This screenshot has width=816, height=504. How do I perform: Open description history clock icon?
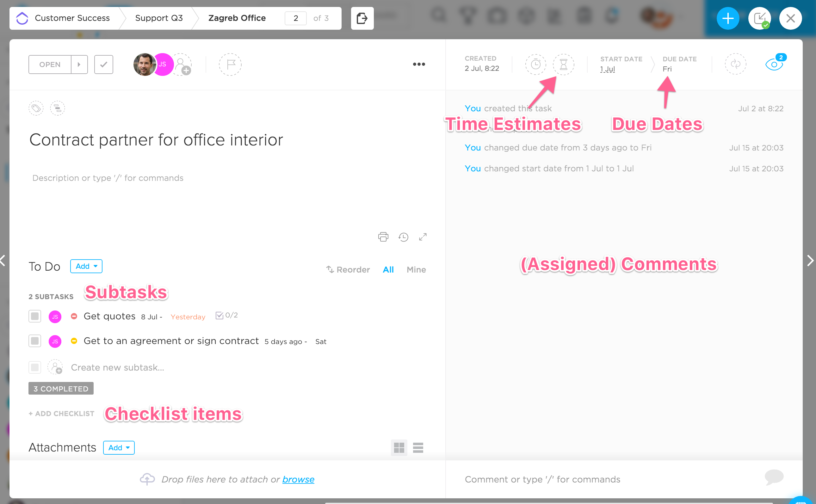click(x=403, y=237)
